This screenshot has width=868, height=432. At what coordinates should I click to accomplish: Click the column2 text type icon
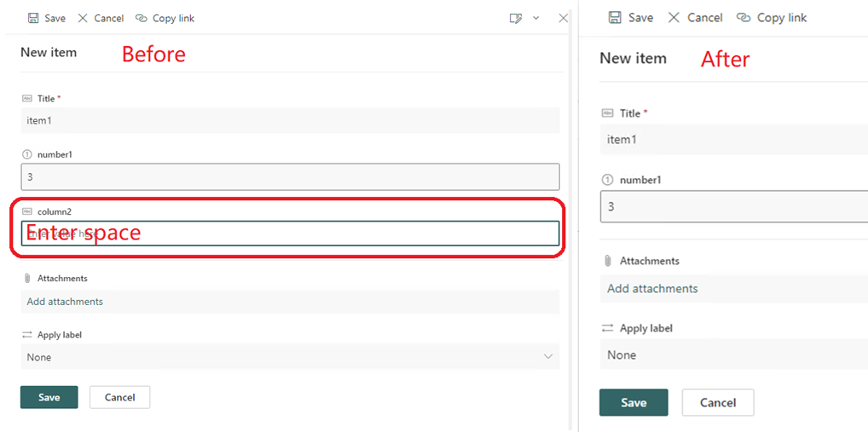point(26,211)
